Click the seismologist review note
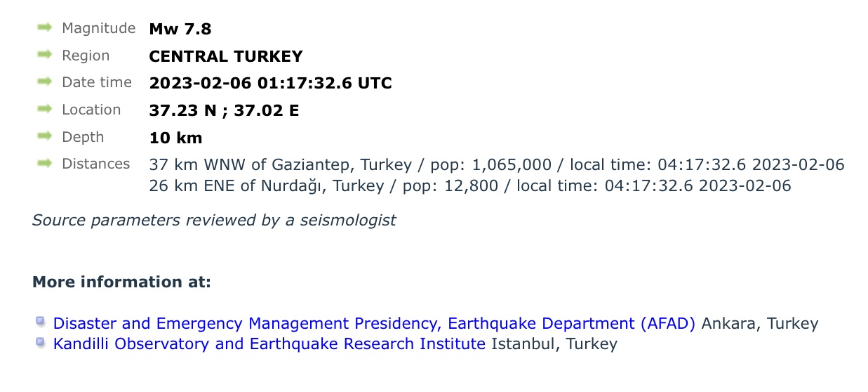The image size is (868, 392). click(214, 221)
